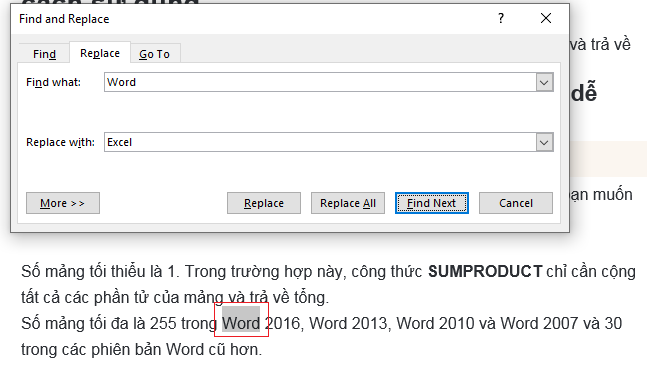The width and height of the screenshot is (669, 371).
Task: Click the text 'Word 2010' in document
Action: click(435, 323)
